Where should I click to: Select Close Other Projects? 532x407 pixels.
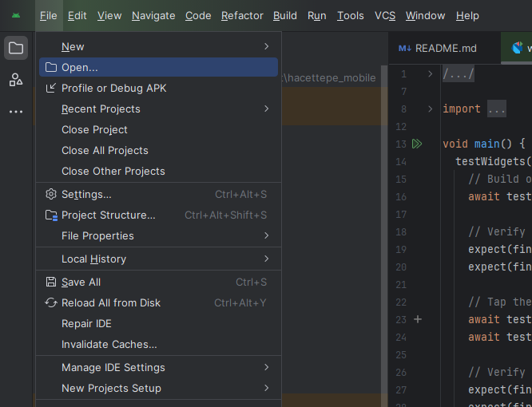coord(158,171)
